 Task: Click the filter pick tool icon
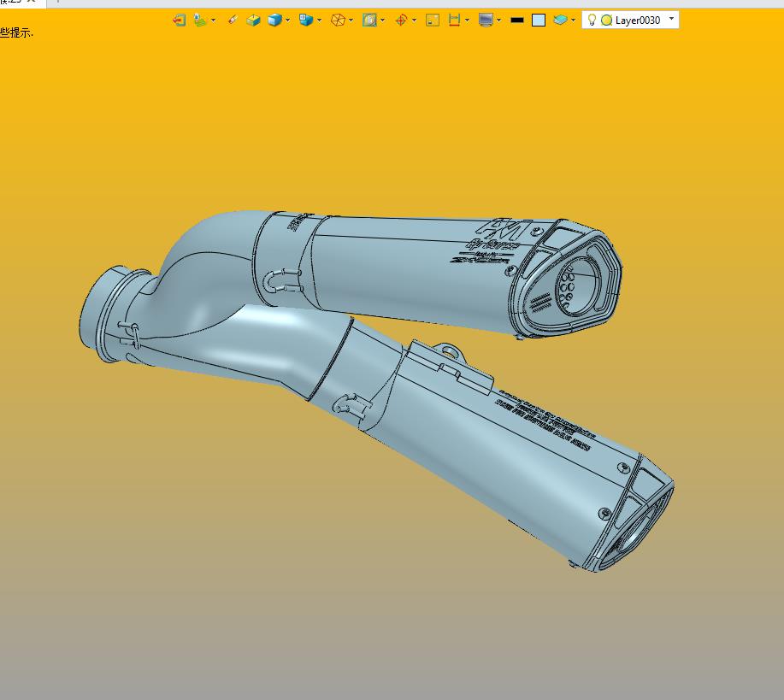coord(200,20)
